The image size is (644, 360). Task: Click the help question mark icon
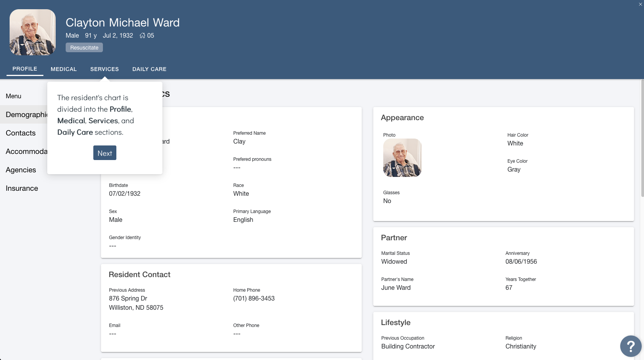pos(630,346)
